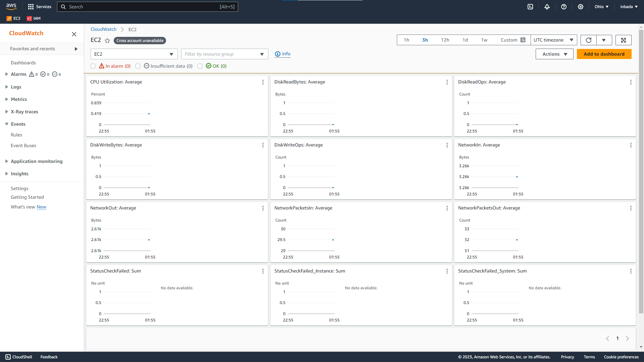Open the Actions dropdown menu
644x362 pixels.
pyautogui.click(x=554, y=54)
